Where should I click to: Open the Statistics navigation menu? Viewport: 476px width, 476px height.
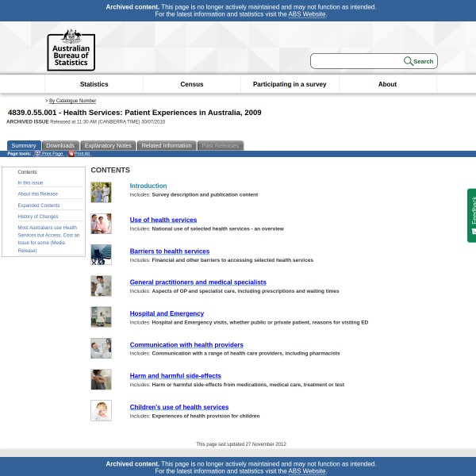point(94,84)
